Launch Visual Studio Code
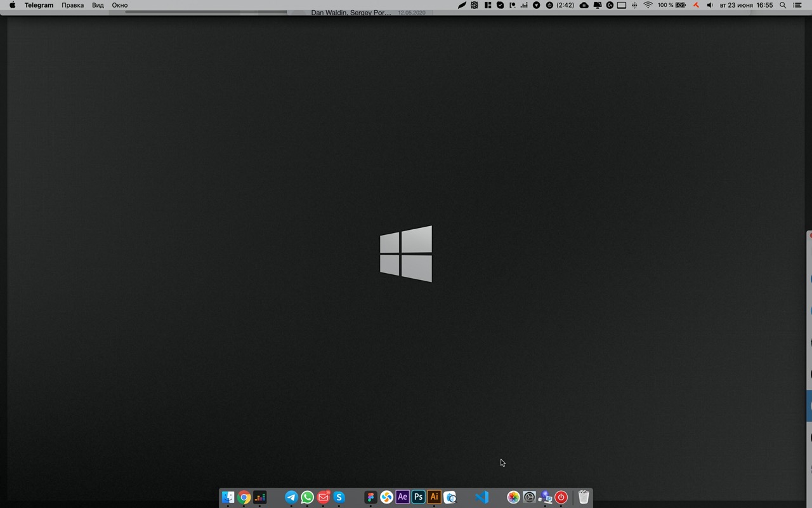Screen dimensions: 812x508 coord(481,497)
